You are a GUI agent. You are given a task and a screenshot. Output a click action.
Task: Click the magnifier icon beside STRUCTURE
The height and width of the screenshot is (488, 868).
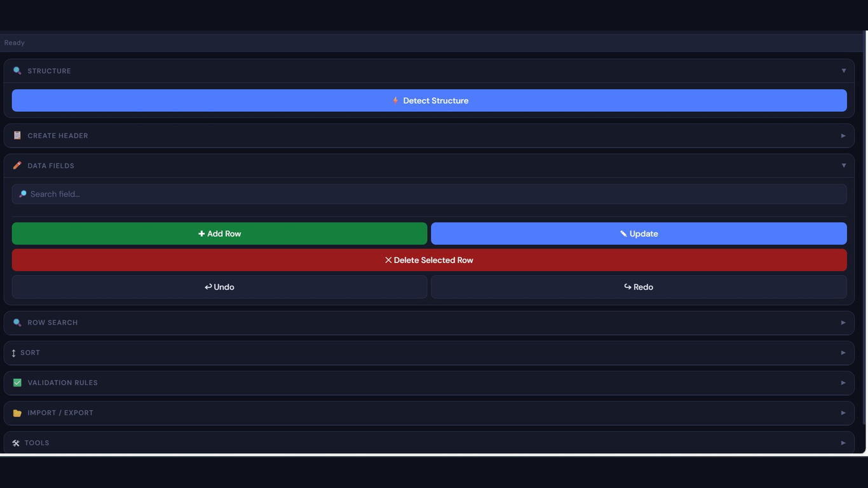click(x=17, y=71)
